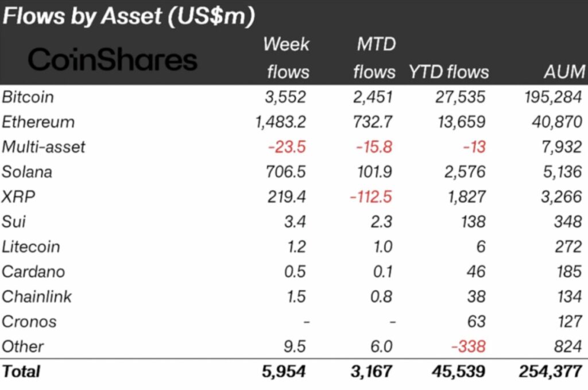Click Bitcoin's AUM value 195,284

tap(553, 96)
